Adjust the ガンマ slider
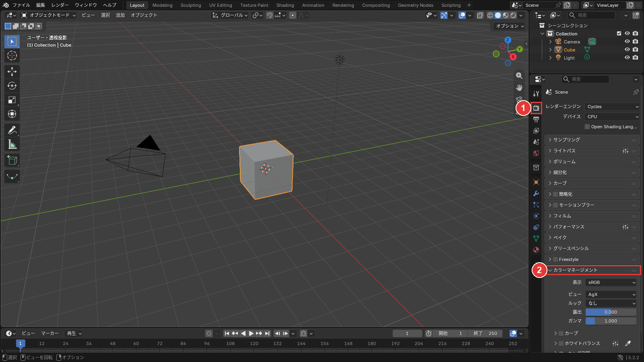Viewport: 644px width, 362px height. pyautogui.click(x=611, y=321)
